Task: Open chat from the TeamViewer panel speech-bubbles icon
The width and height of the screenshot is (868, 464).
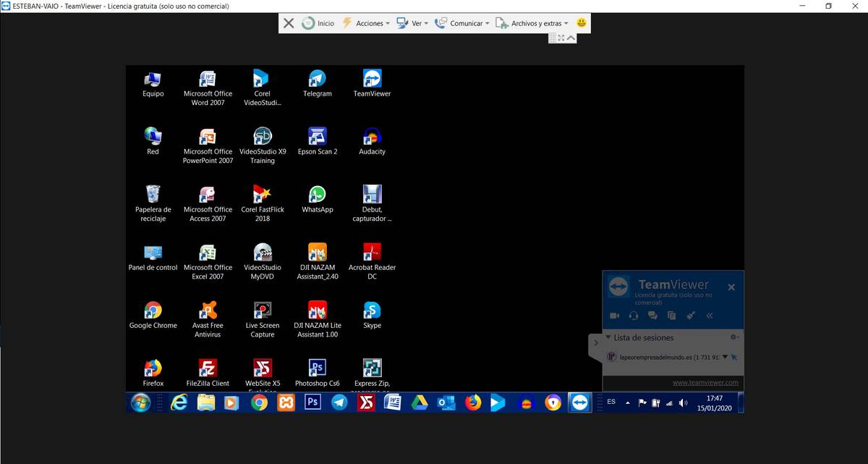Action: (x=652, y=316)
